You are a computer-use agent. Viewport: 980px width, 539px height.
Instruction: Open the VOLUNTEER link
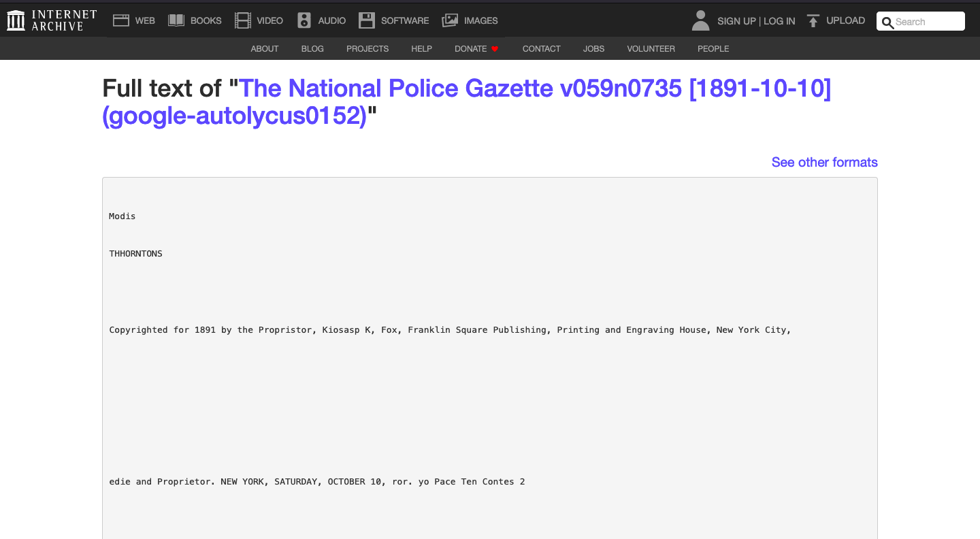pos(651,49)
